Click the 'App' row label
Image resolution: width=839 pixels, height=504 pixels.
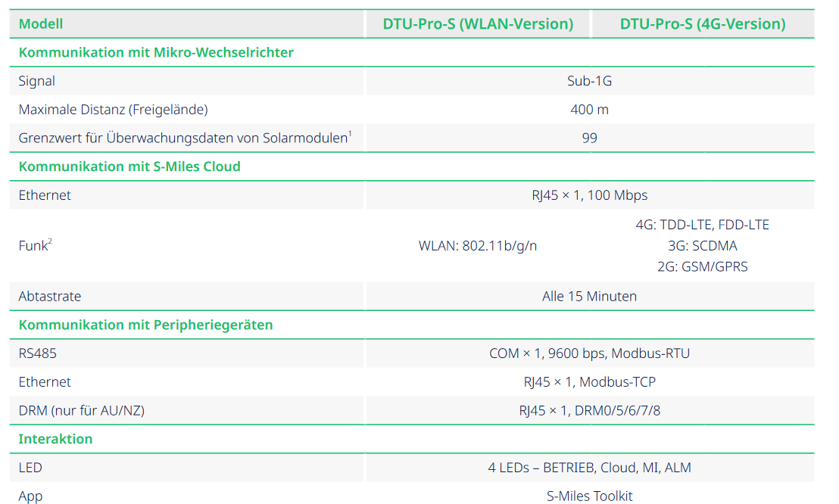point(30,496)
